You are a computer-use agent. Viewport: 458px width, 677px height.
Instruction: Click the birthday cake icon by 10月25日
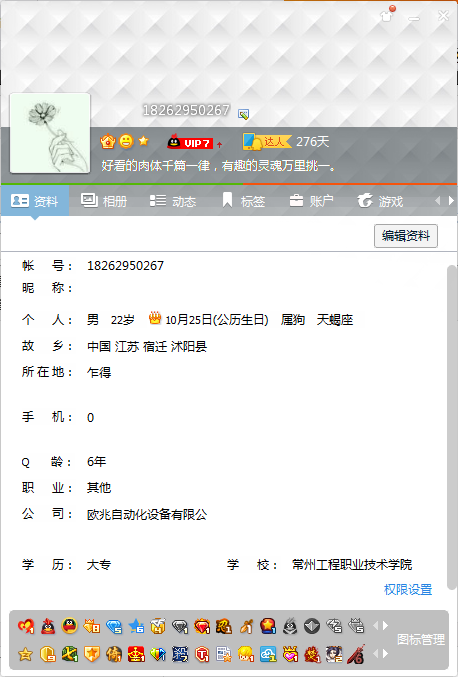(x=155, y=318)
